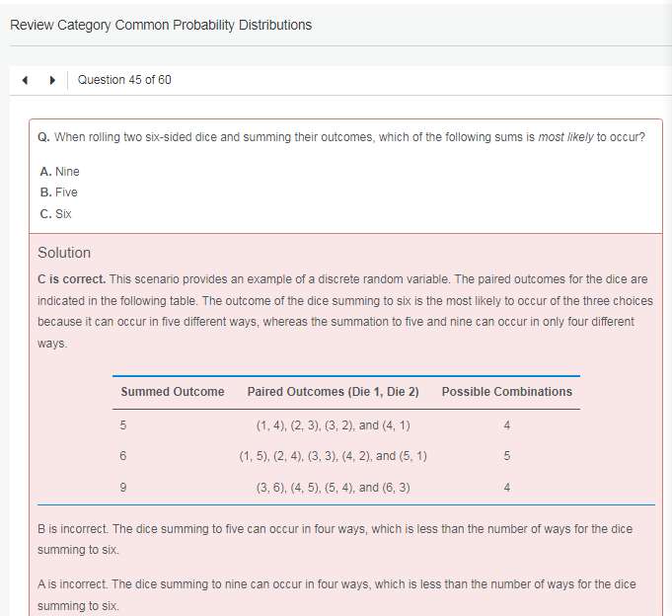Click the Review Category Common Probability Distributions heading

pos(161,25)
